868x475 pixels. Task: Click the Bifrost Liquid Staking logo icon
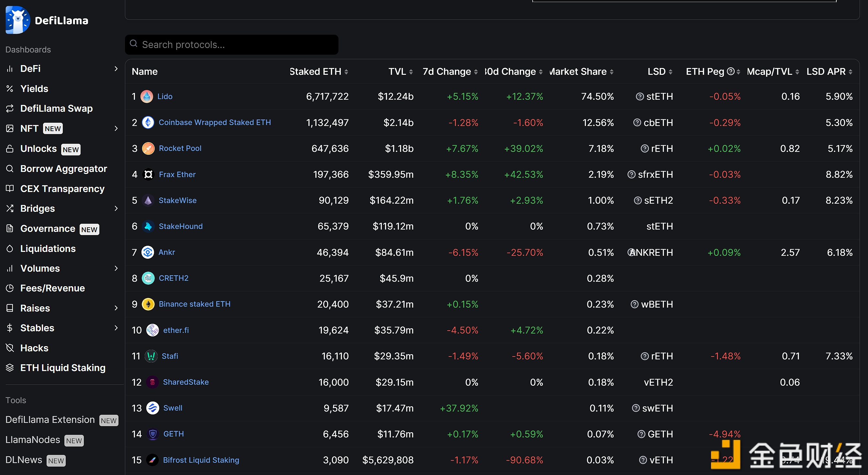coord(152,460)
